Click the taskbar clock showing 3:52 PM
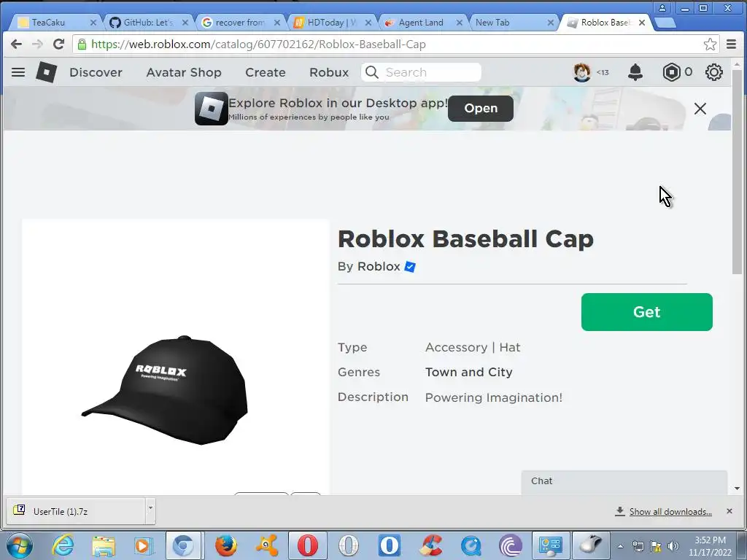The image size is (747, 560). [710, 546]
